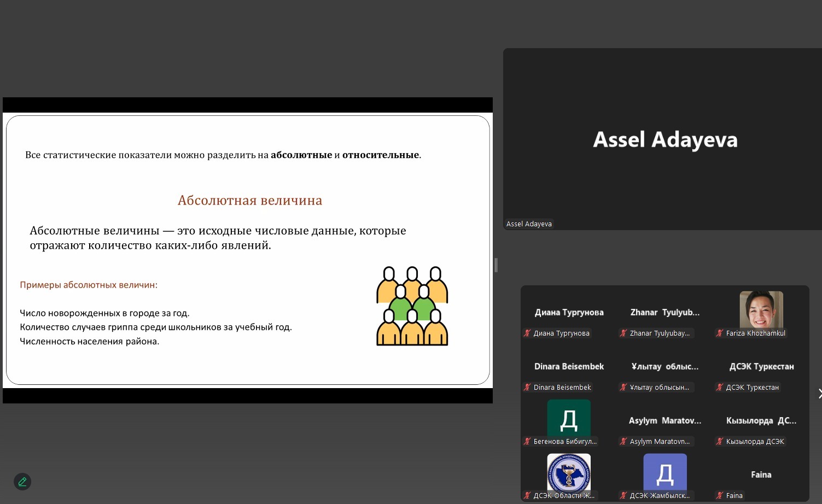Screen dimensions: 822x504
Task: Click the muted mic icon for Диана Тургунова
Action: 528,333
